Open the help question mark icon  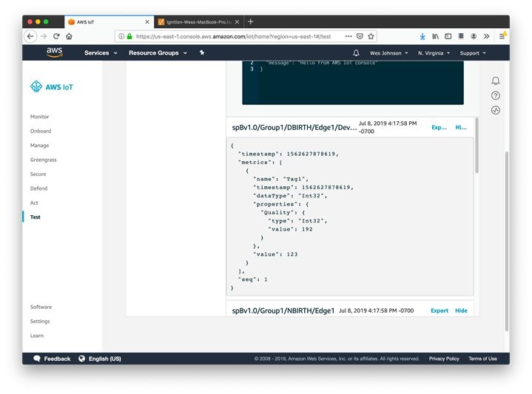[x=495, y=95]
